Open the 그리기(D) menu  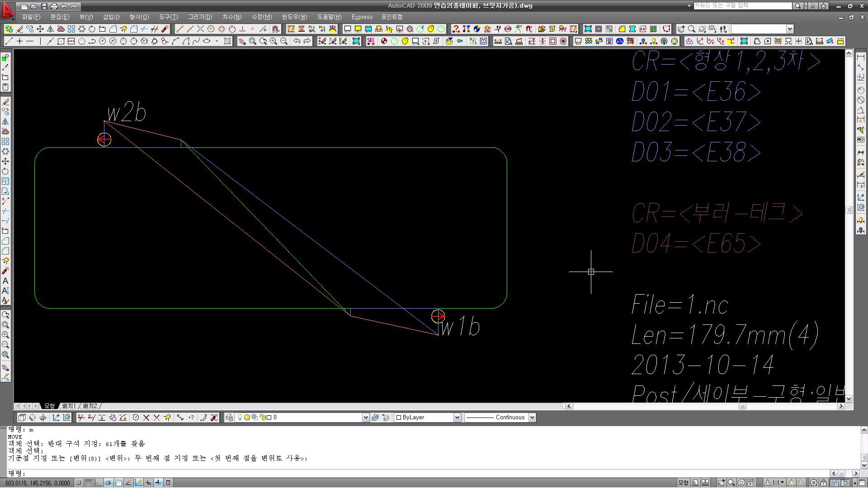click(200, 17)
